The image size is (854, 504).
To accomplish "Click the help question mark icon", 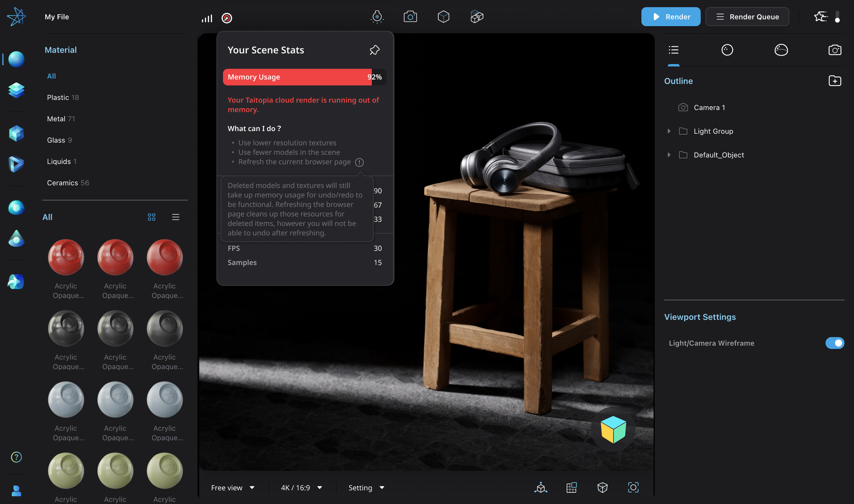I will click(x=16, y=457).
